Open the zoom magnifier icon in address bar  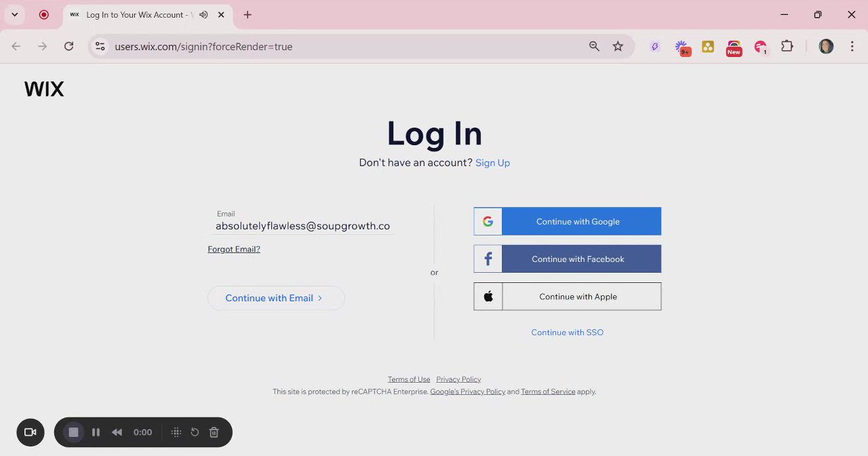tap(594, 46)
